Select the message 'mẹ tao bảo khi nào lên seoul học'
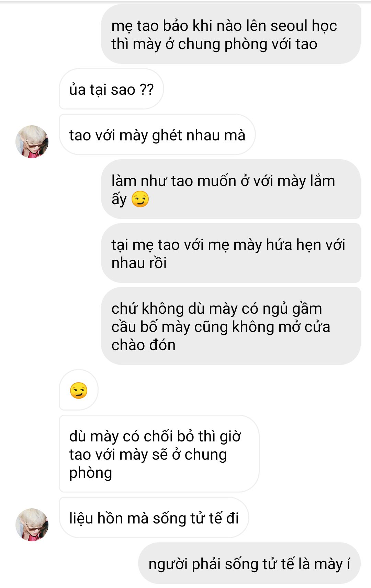This screenshot has height=588, width=371. [x=231, y=34]
